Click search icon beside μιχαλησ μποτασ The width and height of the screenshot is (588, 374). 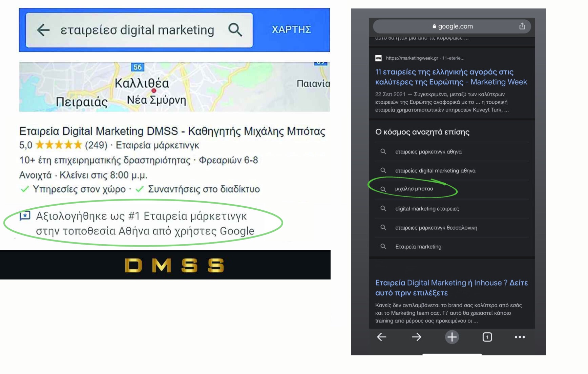click(383, 189)
